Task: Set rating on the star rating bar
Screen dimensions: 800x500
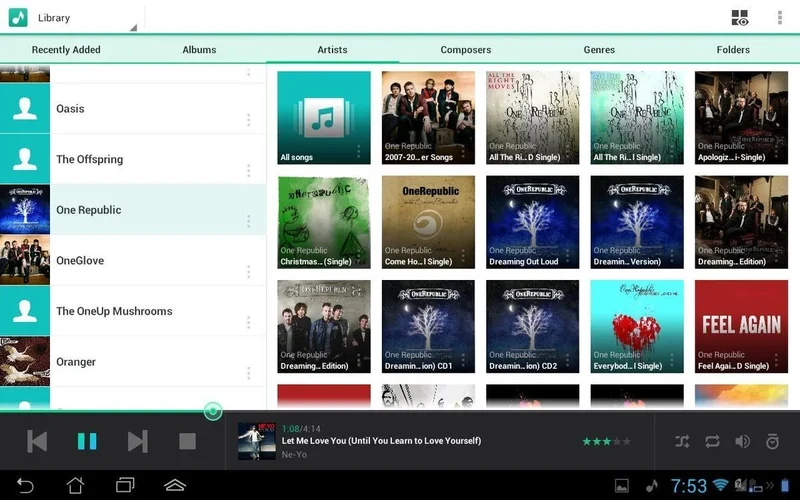Action: [607, 441]
